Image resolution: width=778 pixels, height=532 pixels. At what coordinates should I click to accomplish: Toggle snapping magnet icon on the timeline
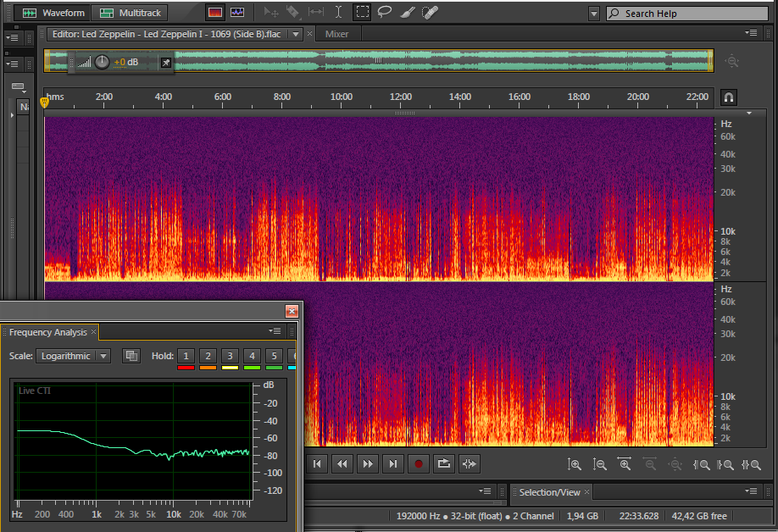[728, 97]
